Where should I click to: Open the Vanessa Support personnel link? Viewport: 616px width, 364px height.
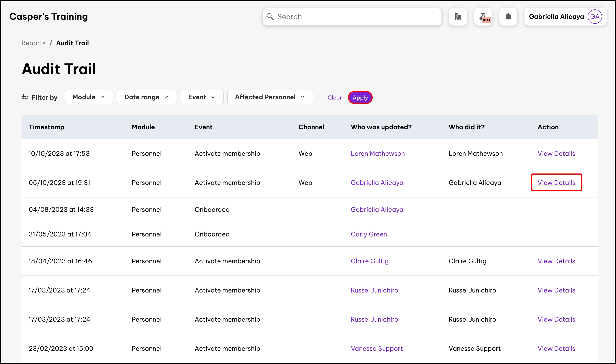(376, 349)
